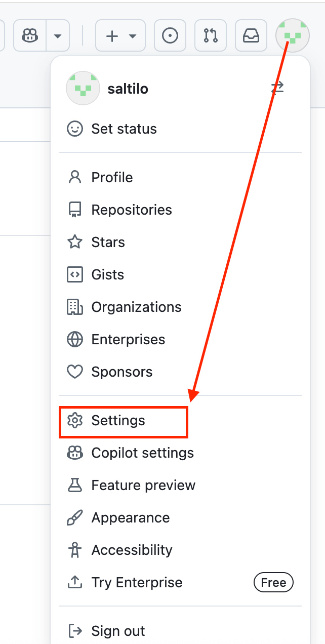Open Copilot settings menu item
Image resolution: width=325 pixels, height=644 pixels.
click(x=142, y=453)
